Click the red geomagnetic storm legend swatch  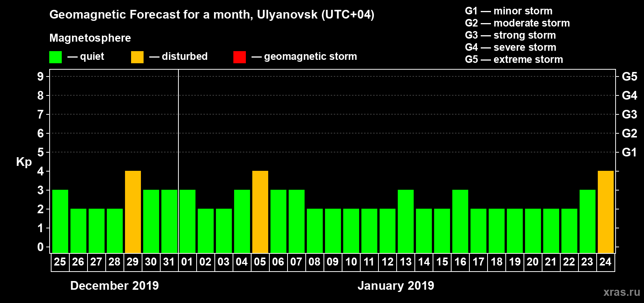239,57
